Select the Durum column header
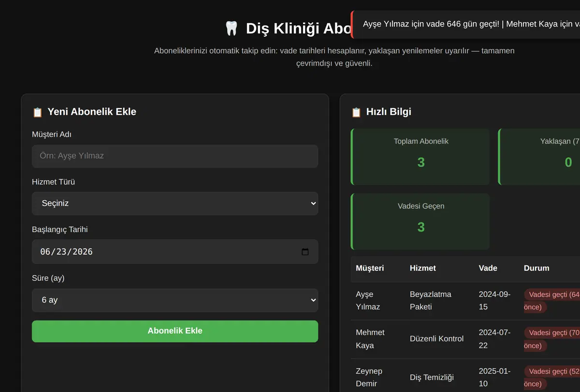Image resolution: width=580 pixels, height=392 pixels. pos(536,268)
